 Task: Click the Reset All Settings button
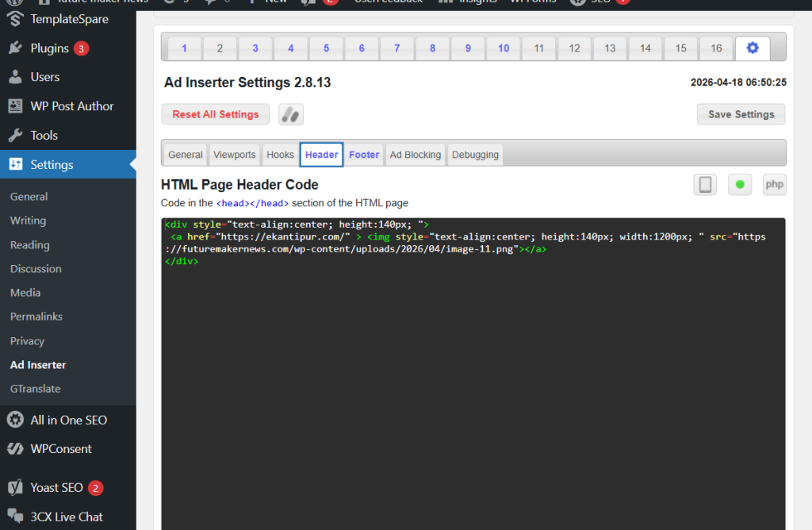[216, 114]
